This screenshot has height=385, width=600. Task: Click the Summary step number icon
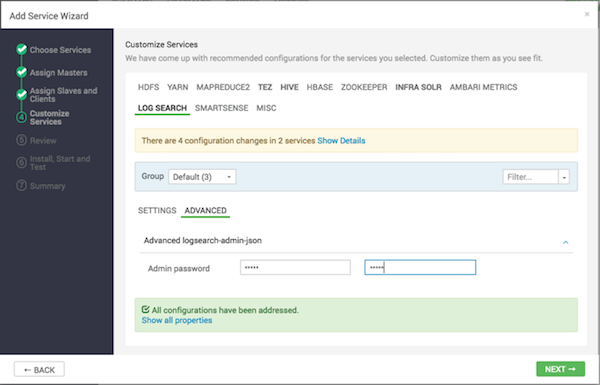pos(21,186)
